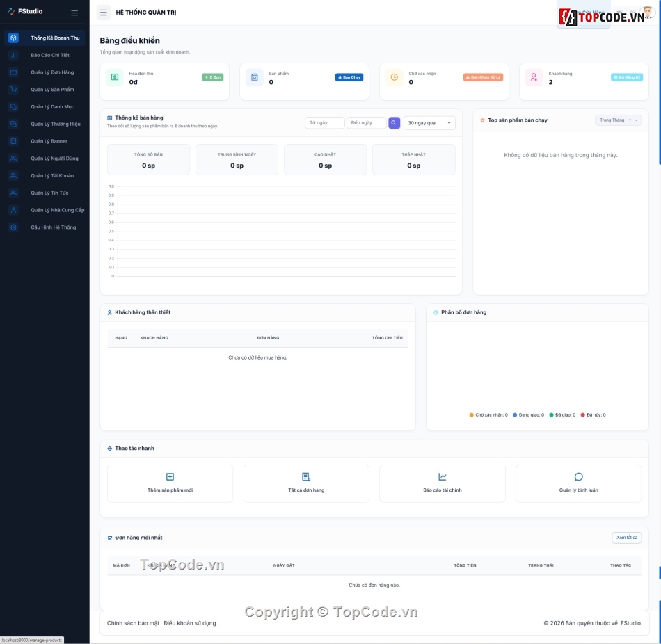Click the Sản phẩm shopping bag icon

click(x=255, y=77)
